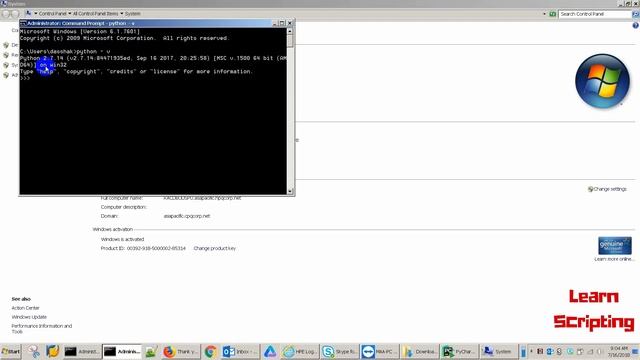Open TeamViewer 'RMA PC' taskbar item
Image resolution: width=640 pixels, height=360 pixels.
(379, 351)
